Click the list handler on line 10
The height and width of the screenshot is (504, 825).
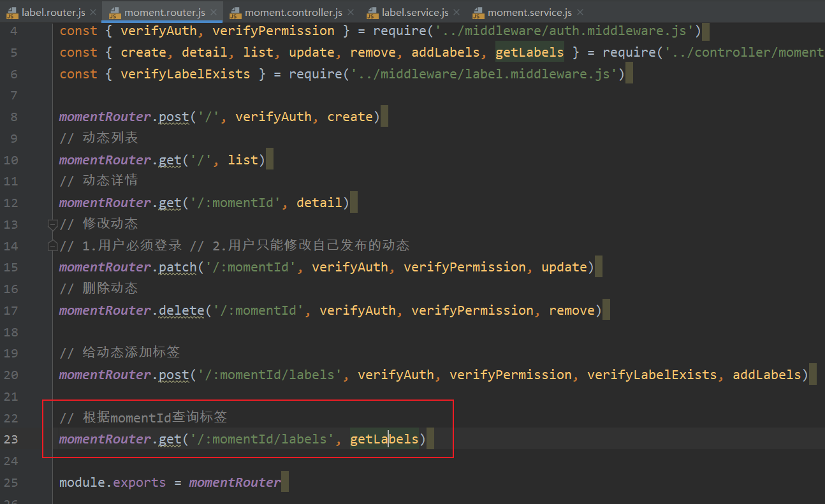coord(243,159)
